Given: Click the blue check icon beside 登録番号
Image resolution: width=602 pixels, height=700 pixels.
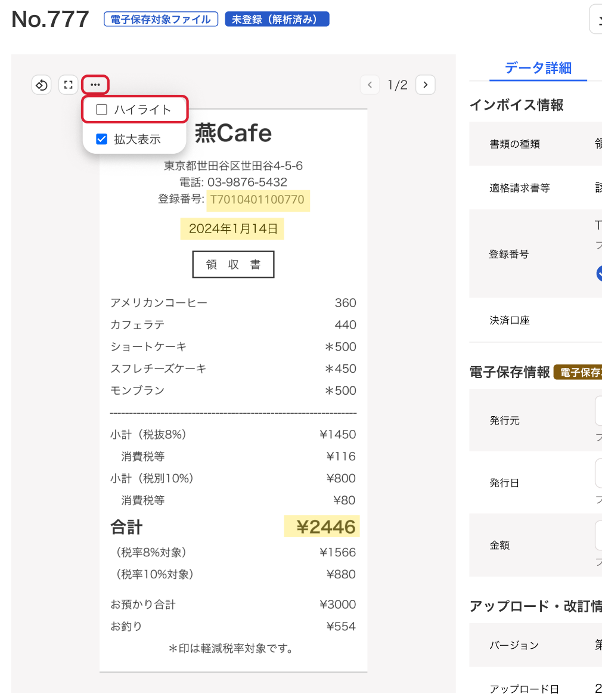Looking at the screenshot, I should (598, 273).
